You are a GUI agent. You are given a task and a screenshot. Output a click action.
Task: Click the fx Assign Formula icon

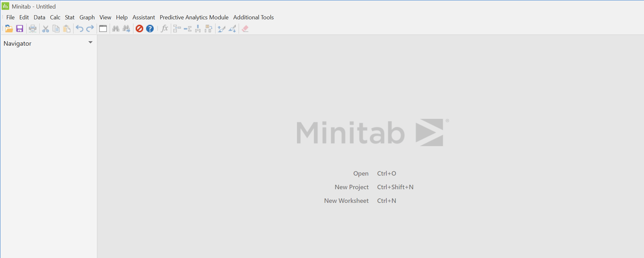coord(164,29)
